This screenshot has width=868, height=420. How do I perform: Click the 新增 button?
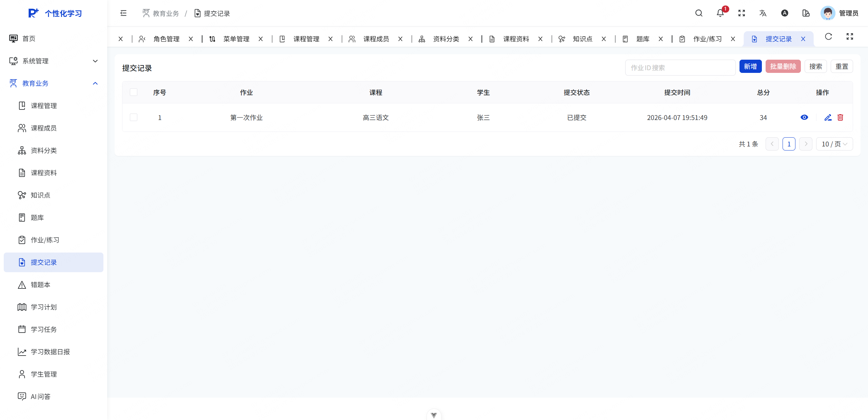[750, 66]
